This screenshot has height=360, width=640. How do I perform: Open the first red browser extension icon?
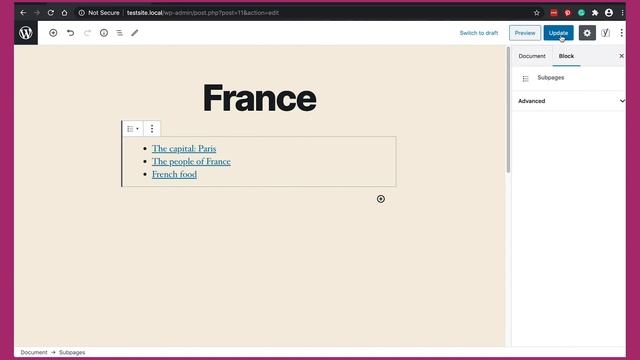(x=553, y=13)
